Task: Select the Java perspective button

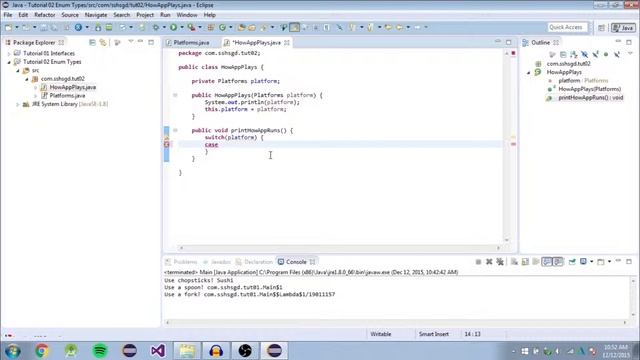Action: tap(623, 28)
